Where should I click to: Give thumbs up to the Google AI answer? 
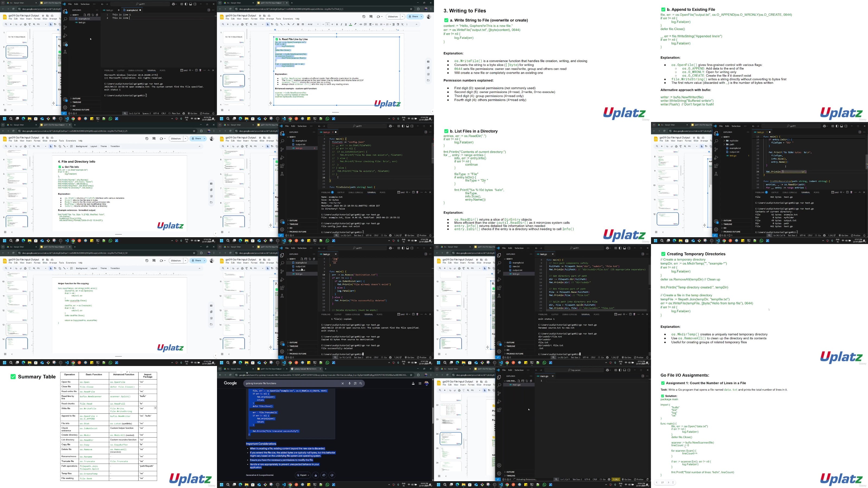pos(324,475)
